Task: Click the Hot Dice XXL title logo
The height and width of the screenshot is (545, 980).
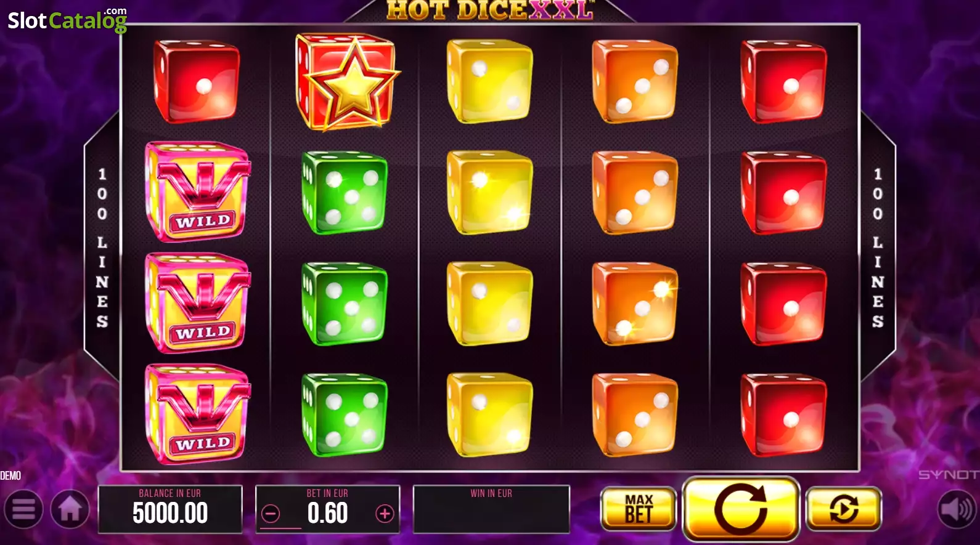Action: [x=490, y=10]
